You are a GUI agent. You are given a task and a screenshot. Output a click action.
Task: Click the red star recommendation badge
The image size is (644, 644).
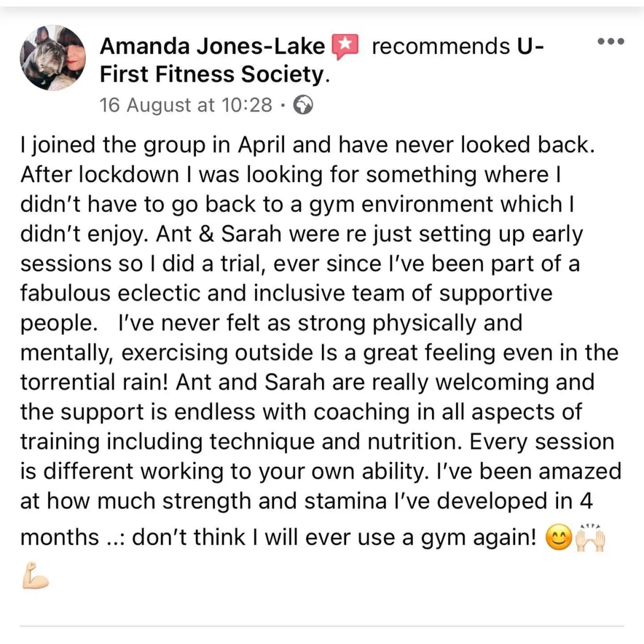[345, 47]
